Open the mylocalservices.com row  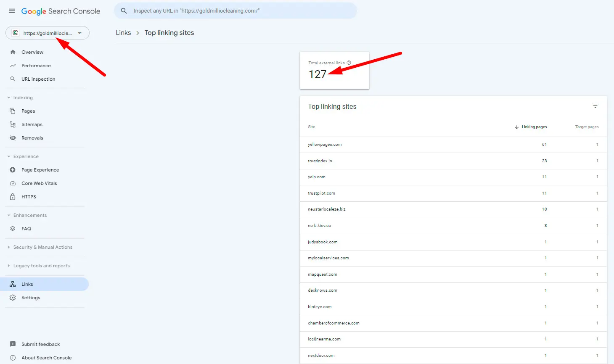pyautogui.click(x=453, y=258)
